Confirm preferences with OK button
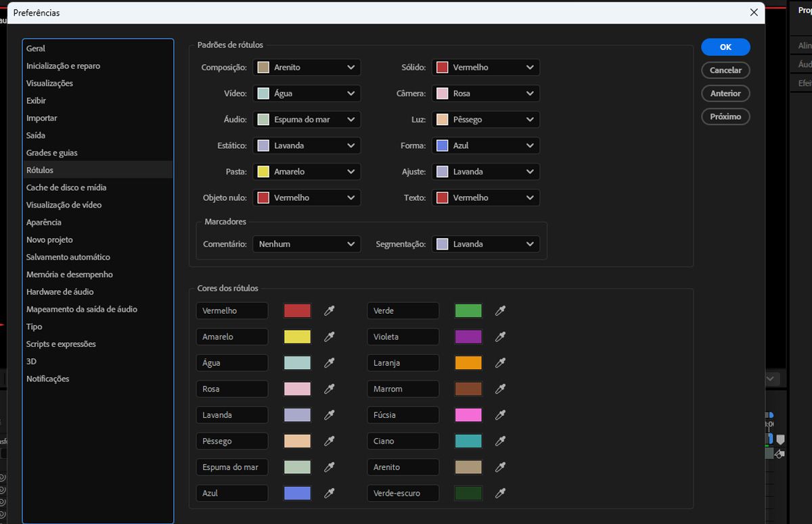 pyautogui.click(x=725, y=47)
